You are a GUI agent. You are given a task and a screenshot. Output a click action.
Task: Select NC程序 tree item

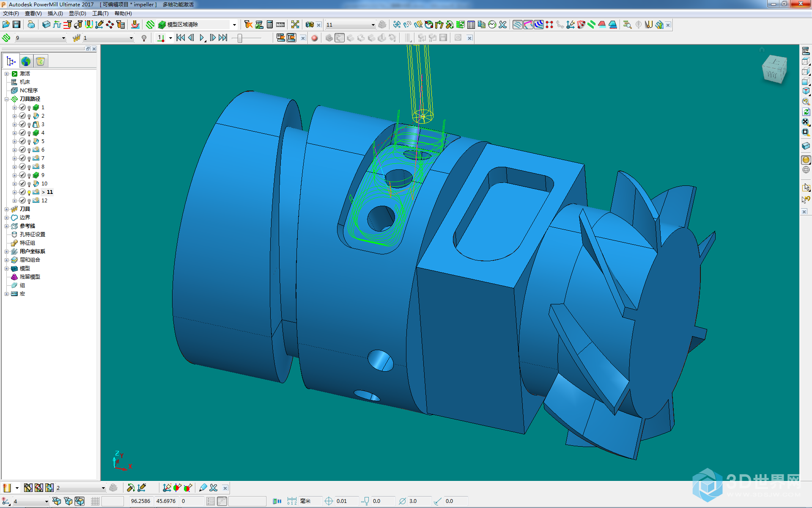click(x=29, y=91)
